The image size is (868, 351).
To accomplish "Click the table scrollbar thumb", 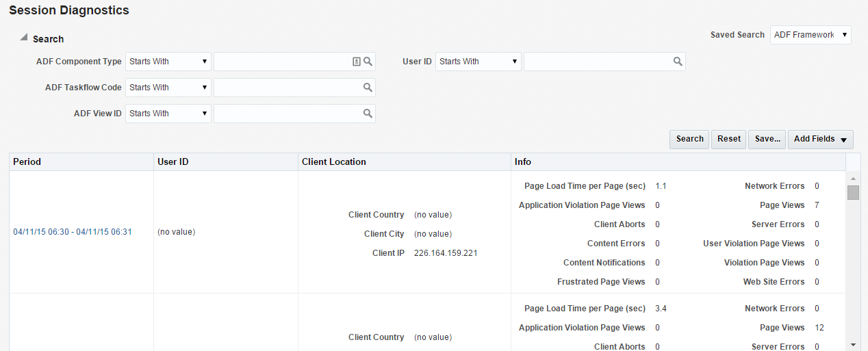I will click(x=853, y=192).
